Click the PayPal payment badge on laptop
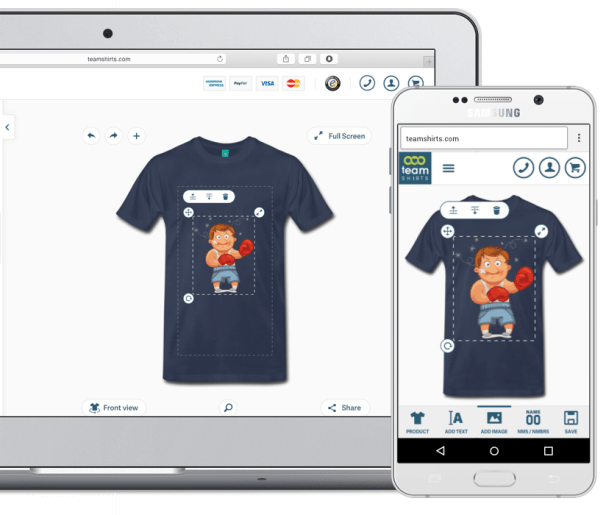The width and height of the screenshot is (606, 515). point(240,83)
